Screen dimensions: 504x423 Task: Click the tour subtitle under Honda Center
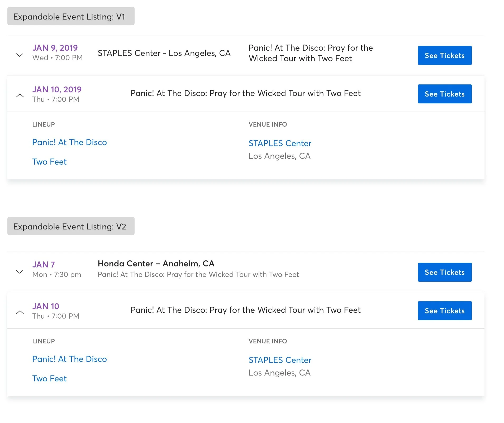pos(198,275)
